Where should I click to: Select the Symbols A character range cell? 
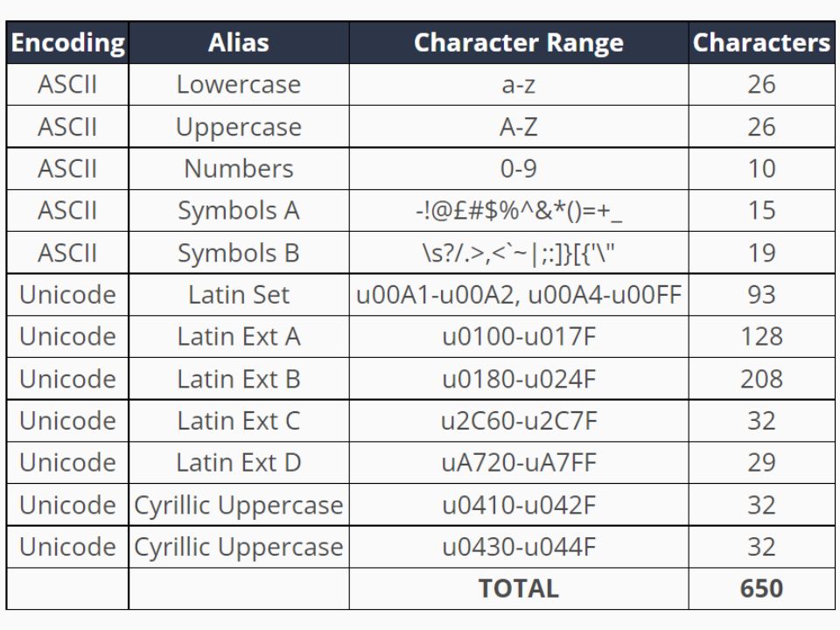coord(519,211)
